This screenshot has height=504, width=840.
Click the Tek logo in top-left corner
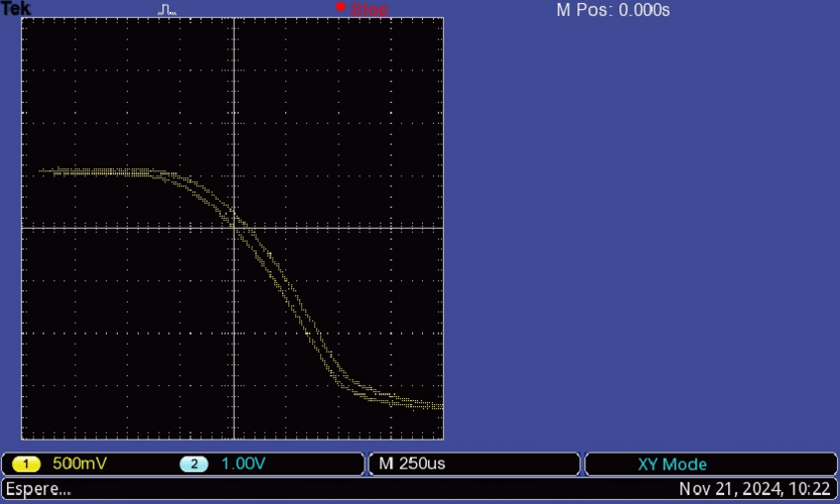click(x=16, y=9)
